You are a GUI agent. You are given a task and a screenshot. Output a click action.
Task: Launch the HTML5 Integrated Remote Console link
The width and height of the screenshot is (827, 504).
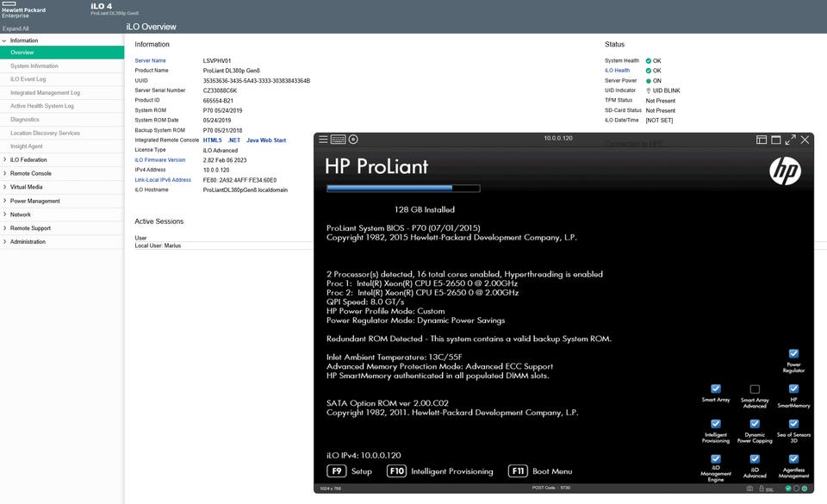click(x=212, y=140)
